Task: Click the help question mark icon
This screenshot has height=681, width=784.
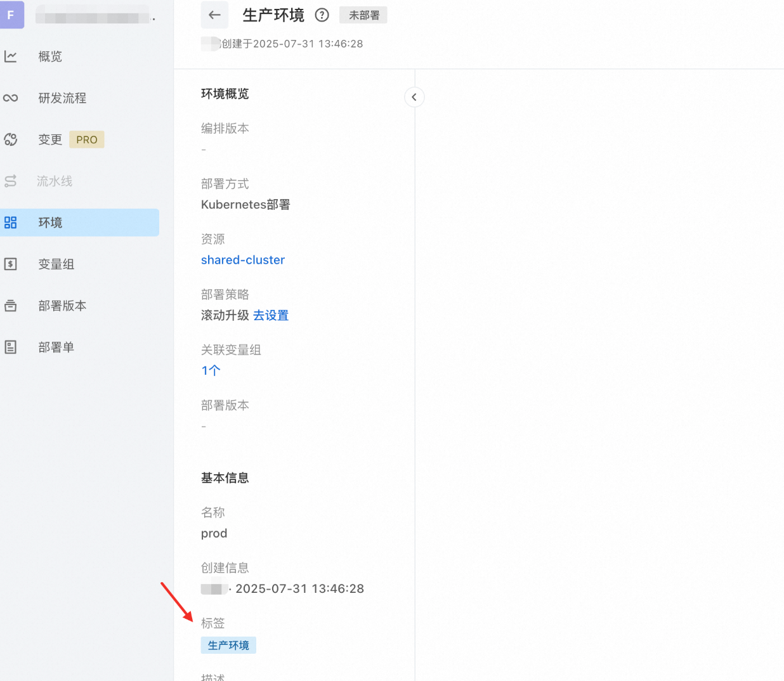Action: (322, 15)
